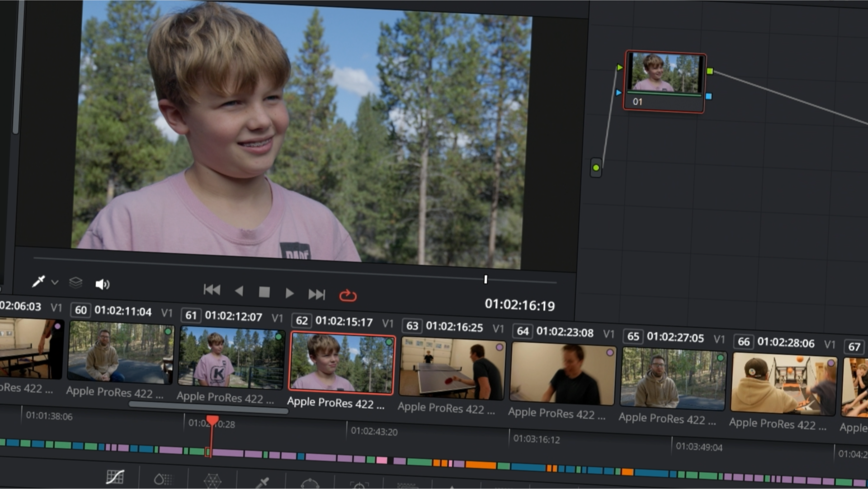Toggle loop playback button

[x=348, y=296]
